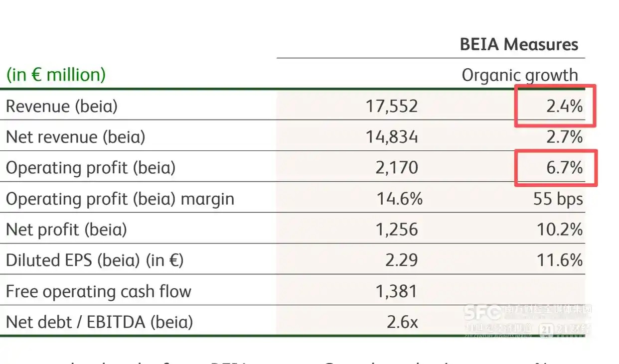This screenshot has height=364, width=619.
Task: Select the Free operating cash flow label
Action: coord(98,291)
